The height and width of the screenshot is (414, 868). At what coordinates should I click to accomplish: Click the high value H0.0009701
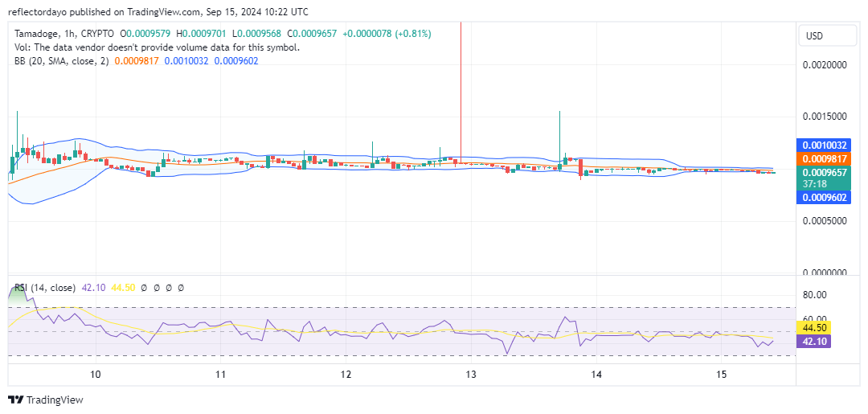(202, 34)
